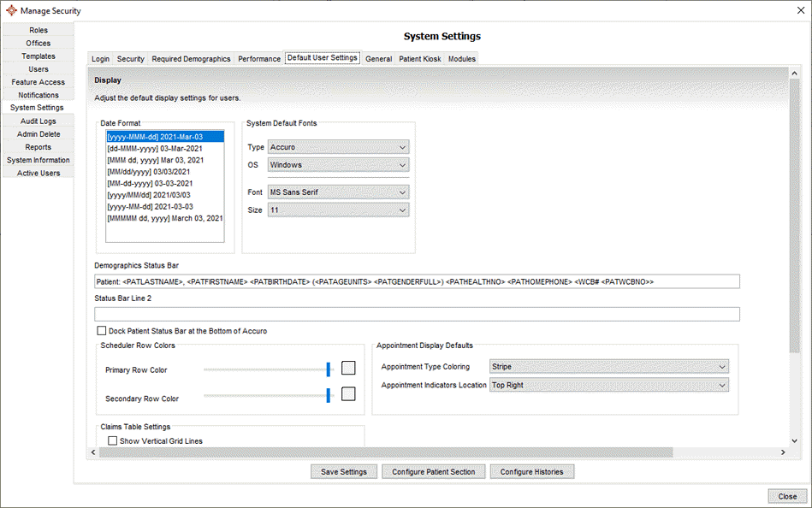Enable Dock Patient Status Bar at the Bottom
The image size is (812, 508).
[102, 331]
